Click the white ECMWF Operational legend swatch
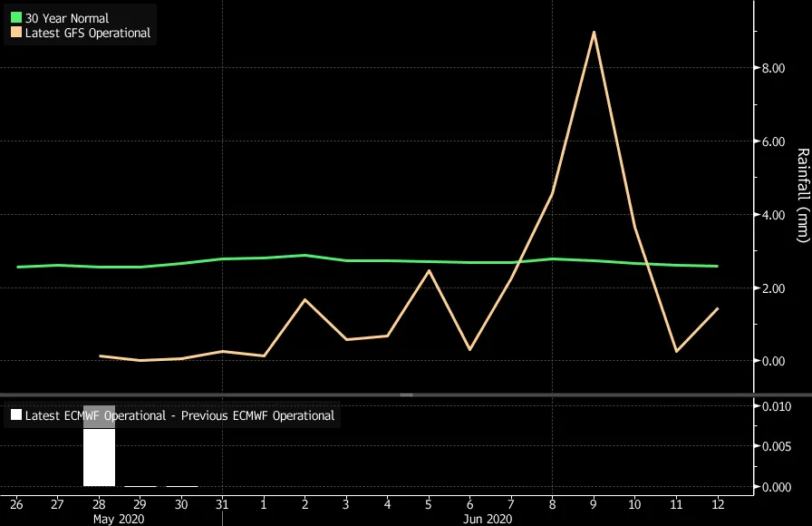 tap(16, 415)
